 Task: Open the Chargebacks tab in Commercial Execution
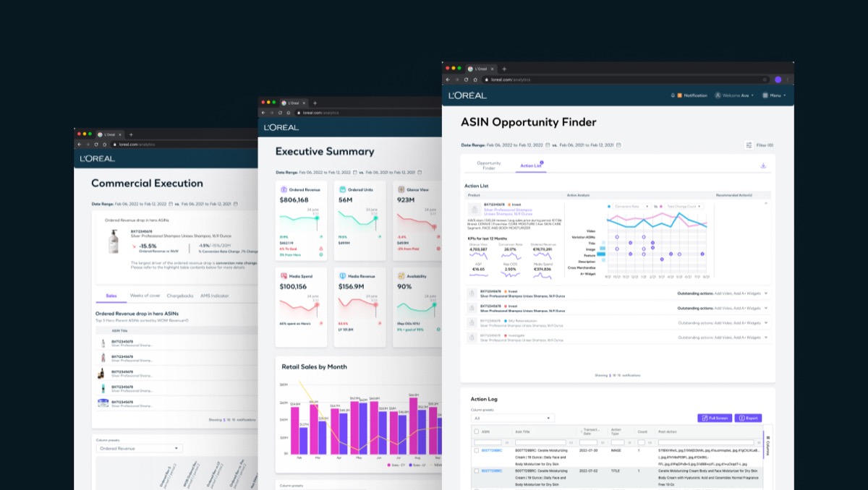[180, 296]
